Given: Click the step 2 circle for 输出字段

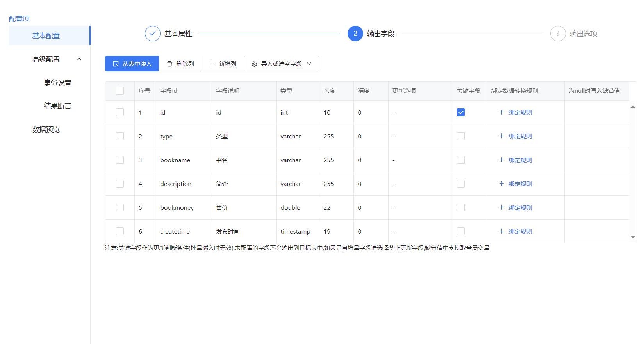Looking at the screenshot, I should (x=355, y=34).
